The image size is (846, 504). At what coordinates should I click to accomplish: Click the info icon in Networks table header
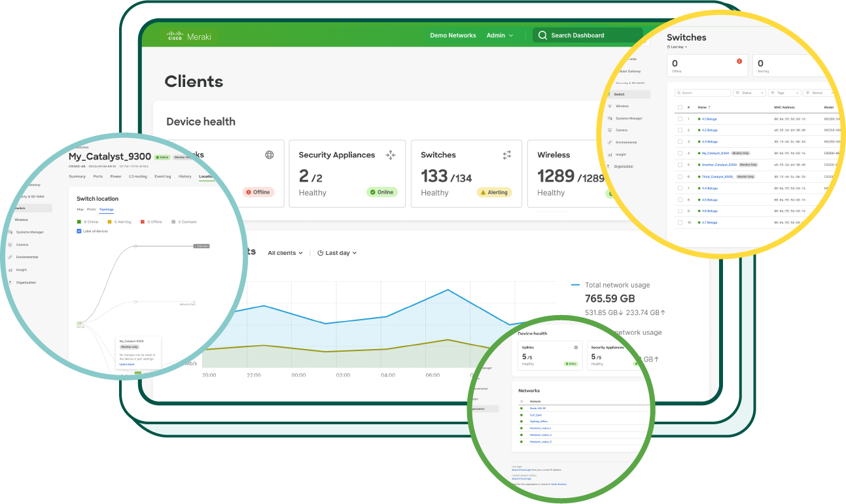click(521, 401)
